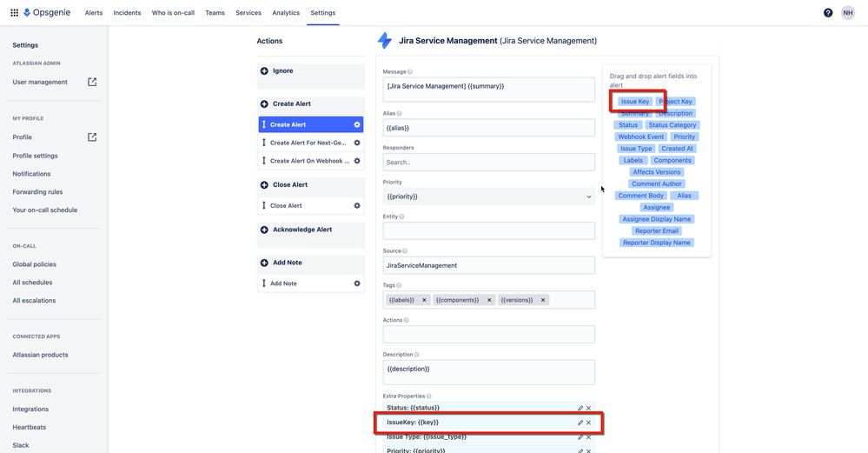Viewport: 868px width, 453px height.
Task: Click the Tags field help icon
Action: 399,286
